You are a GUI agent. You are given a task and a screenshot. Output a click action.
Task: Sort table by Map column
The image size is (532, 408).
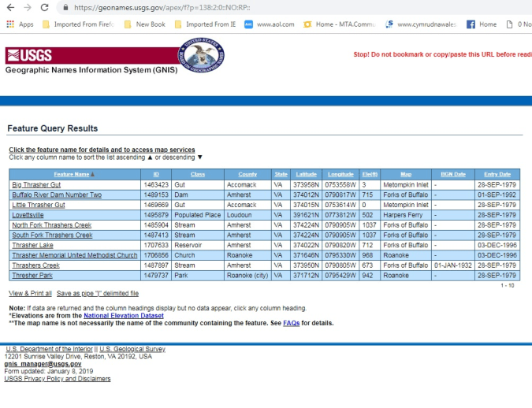406,174
